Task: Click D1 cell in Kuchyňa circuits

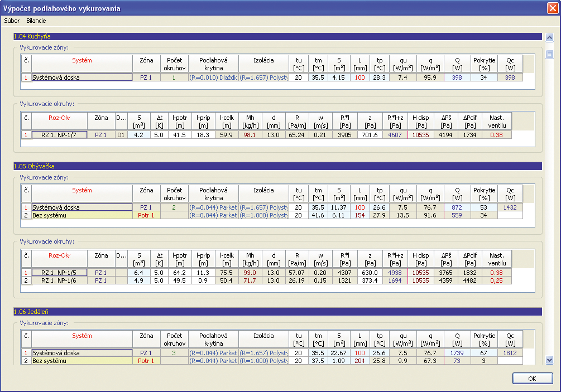Action: [x=121, y=135]
